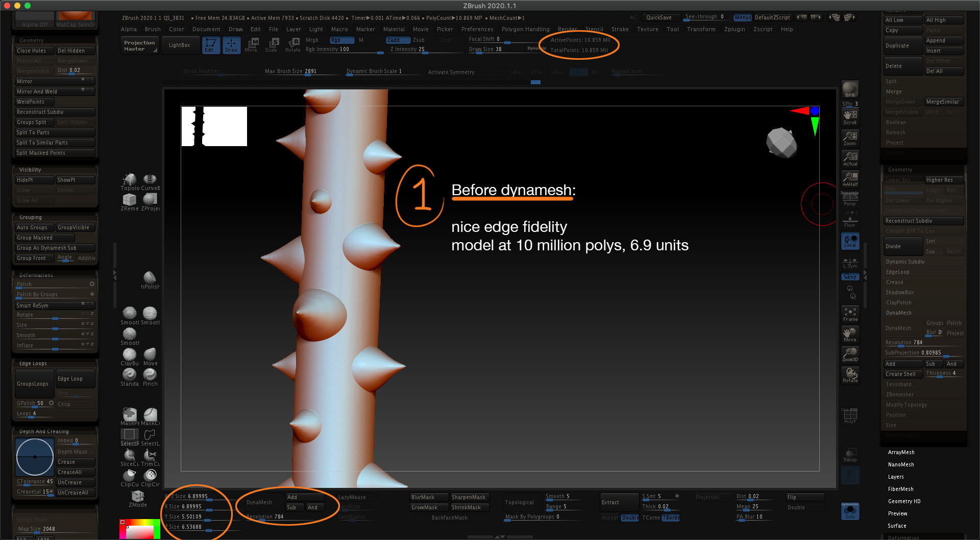
Task: Expand the ArrayMesh subpalette
Action: tap(901, 452)
